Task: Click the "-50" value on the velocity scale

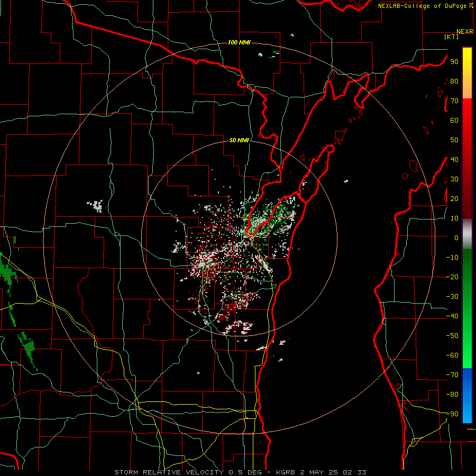Action: [452, 336]
